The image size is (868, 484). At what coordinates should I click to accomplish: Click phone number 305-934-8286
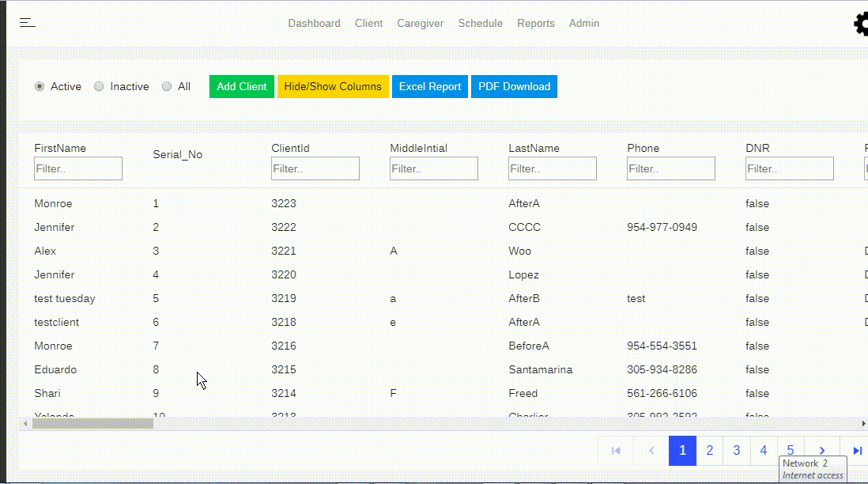(x=662, y=369)
